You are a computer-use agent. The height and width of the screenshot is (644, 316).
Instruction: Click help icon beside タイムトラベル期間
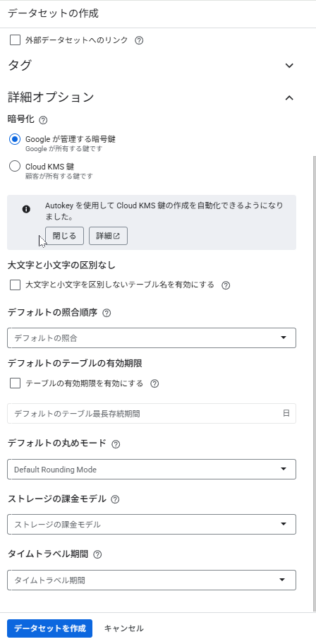click(x=97, y=554)
